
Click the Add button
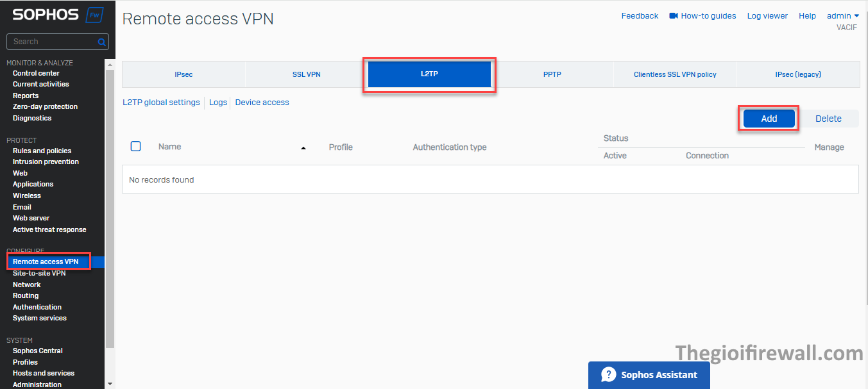[769, 119]
